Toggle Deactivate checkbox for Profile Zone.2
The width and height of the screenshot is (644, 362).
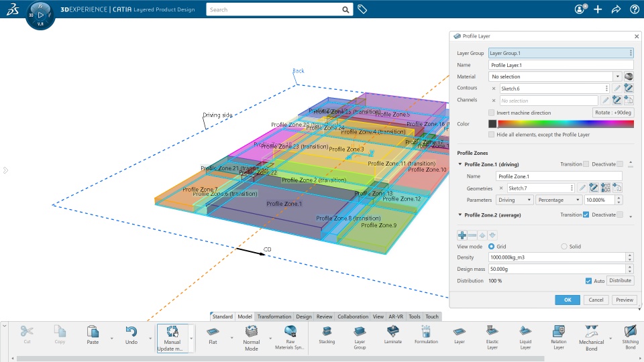point(620,215)
